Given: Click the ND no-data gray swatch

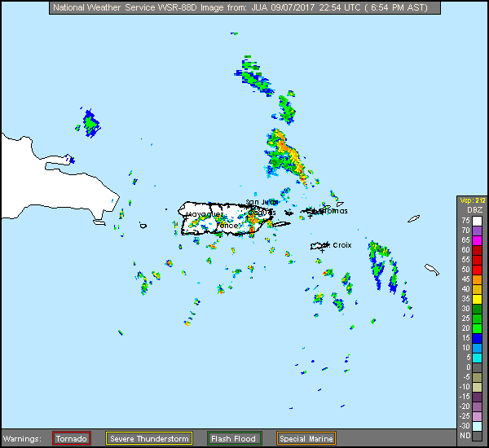Looking at the screenshot, I should coord(477,436).
